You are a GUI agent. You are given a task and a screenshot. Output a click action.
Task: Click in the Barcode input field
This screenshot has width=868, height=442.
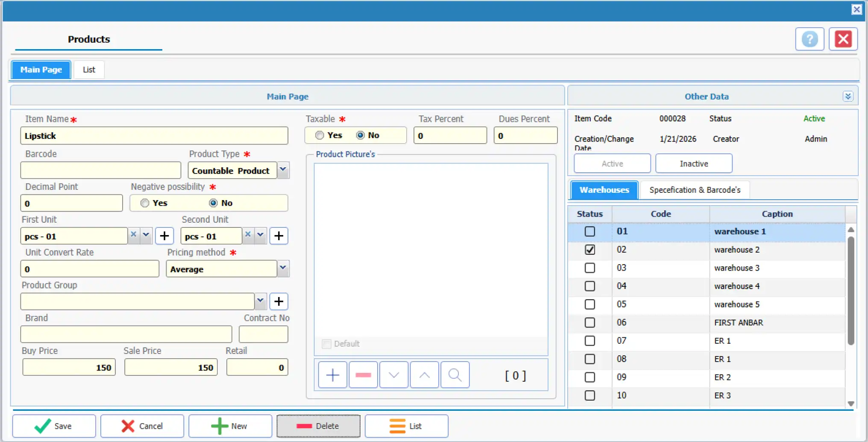[x=101, y=170]
